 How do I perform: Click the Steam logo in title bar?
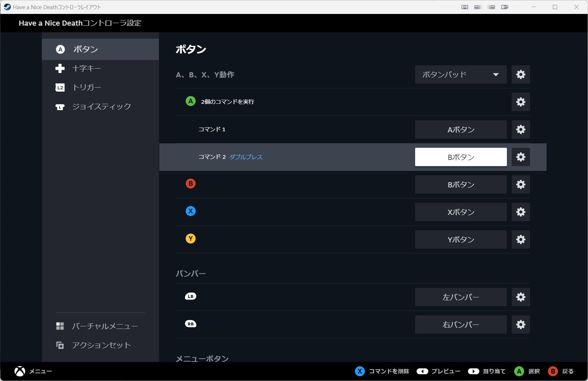[x=7, y=7]
